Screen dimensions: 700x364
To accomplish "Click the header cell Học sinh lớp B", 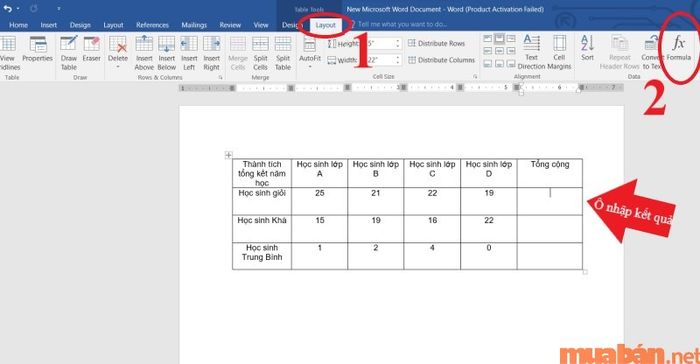I will coord(375,173).
